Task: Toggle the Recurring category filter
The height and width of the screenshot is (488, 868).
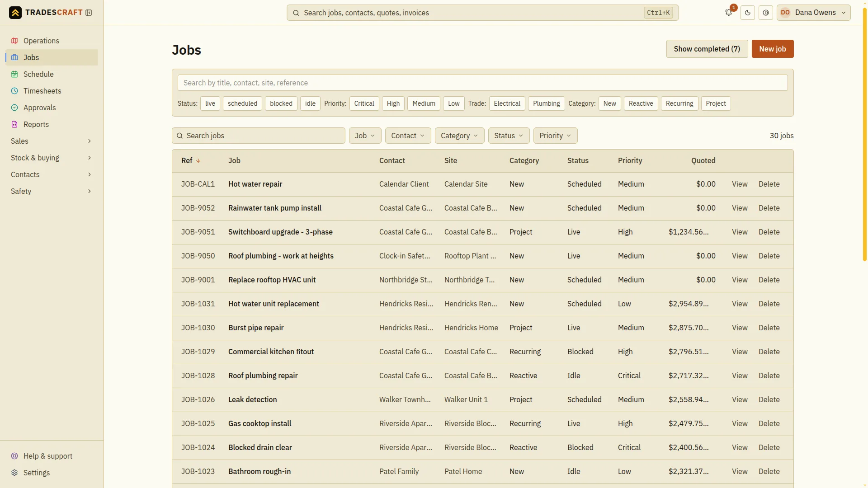Action: [679, 103]
